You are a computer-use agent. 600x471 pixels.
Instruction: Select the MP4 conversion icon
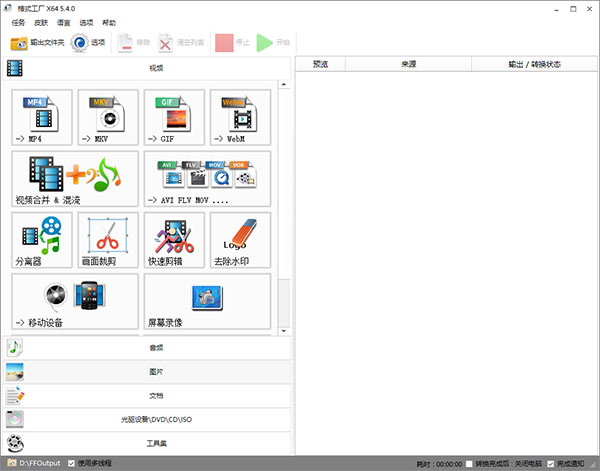[x=42, y=117]
